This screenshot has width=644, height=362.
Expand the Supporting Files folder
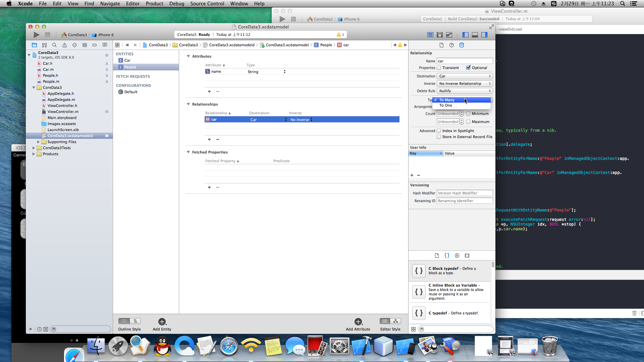pos(38,142)
